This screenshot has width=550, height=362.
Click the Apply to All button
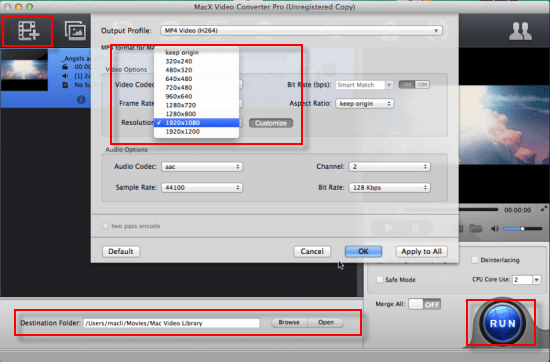(x=421, y=251)
